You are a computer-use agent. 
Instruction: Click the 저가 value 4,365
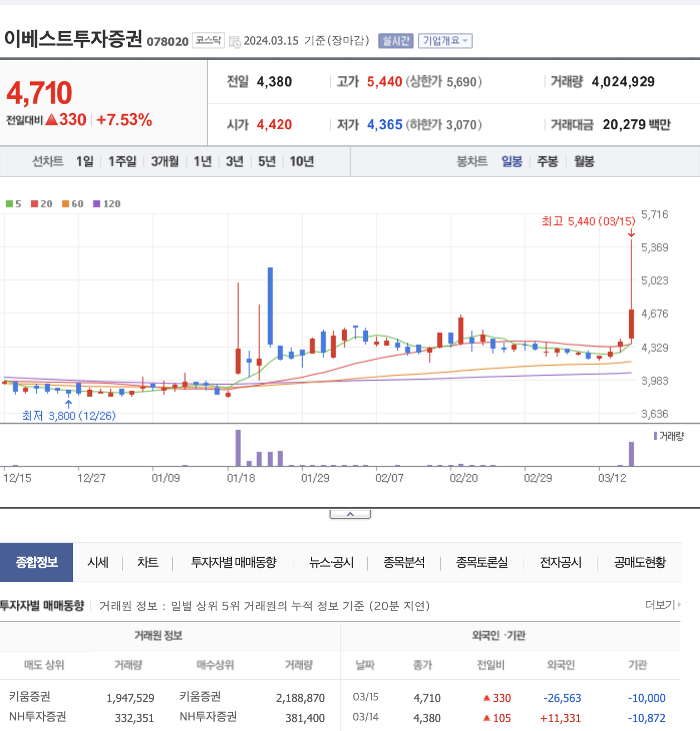click(385, 125)
